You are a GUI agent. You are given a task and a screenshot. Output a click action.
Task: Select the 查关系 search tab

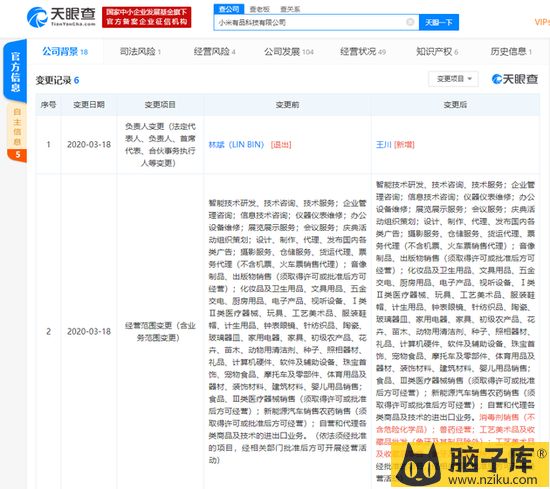point(290,9)
